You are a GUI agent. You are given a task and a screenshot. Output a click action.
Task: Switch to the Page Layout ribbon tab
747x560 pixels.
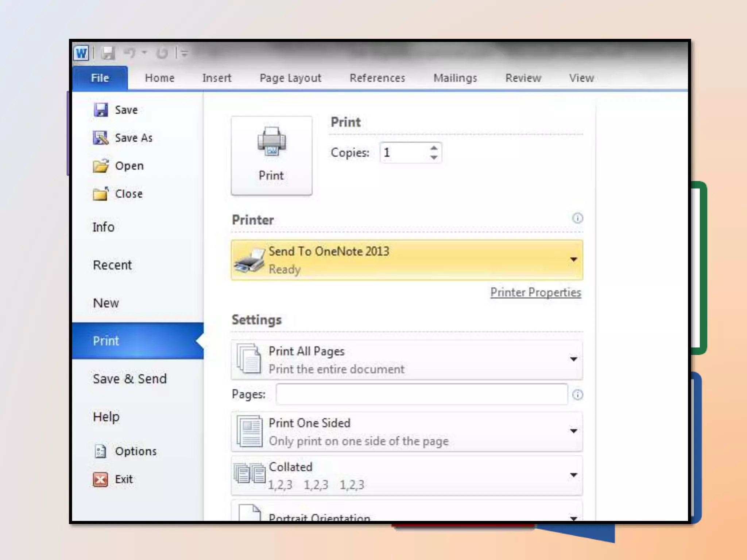point(290,78)
